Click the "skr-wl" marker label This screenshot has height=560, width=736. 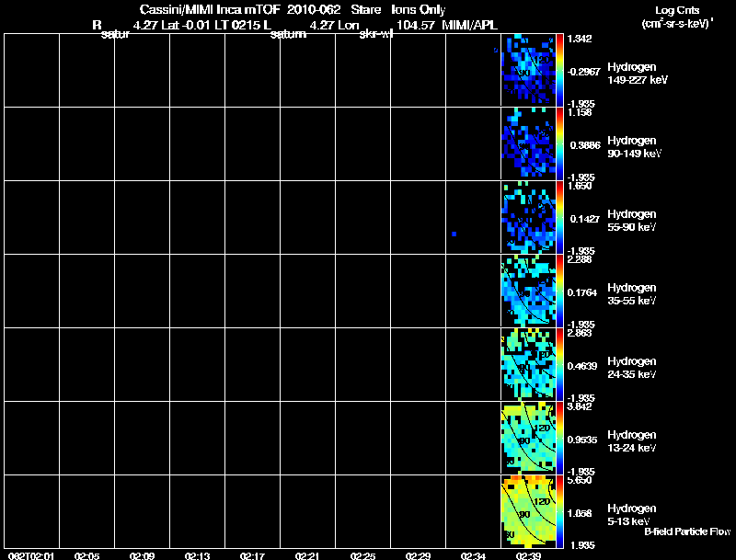tap(376, 34)
